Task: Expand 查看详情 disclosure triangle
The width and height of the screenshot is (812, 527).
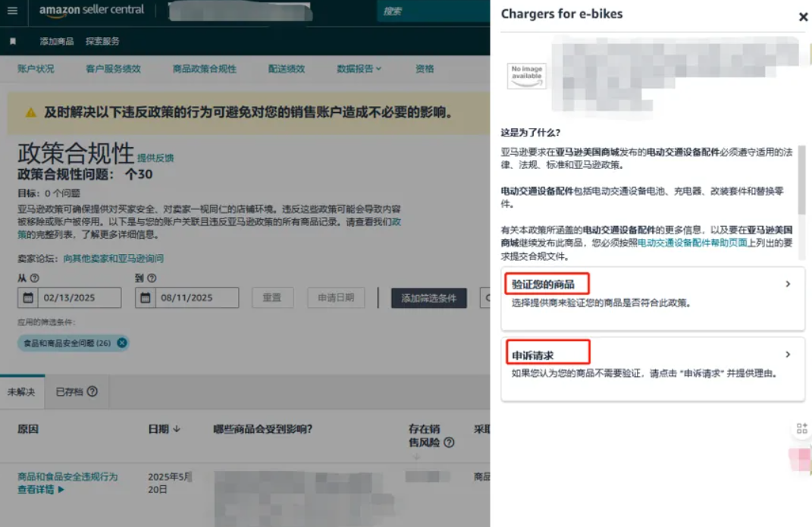Action: pyautogui.click(x=61, y=489)
